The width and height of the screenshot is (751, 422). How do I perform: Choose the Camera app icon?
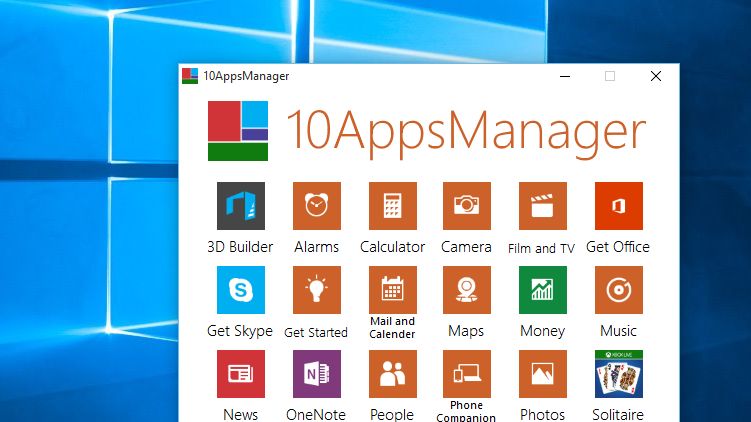click(x=467, y=206)
